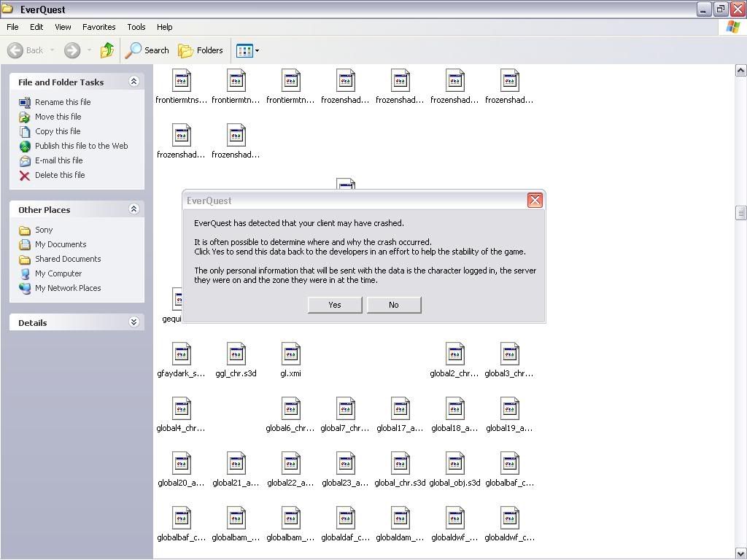
Task: Collapse File and Folder Tasks panel
Action: point(134,82)
